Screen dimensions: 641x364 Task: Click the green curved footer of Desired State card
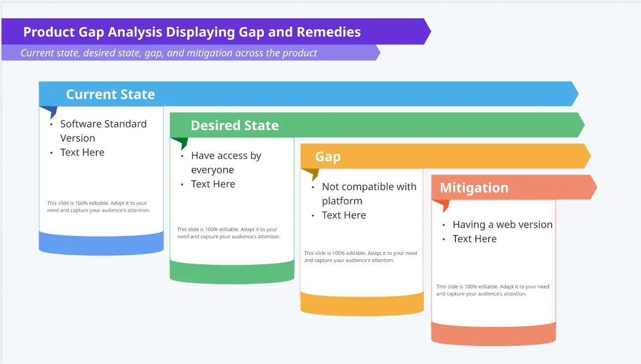point(232,273)
